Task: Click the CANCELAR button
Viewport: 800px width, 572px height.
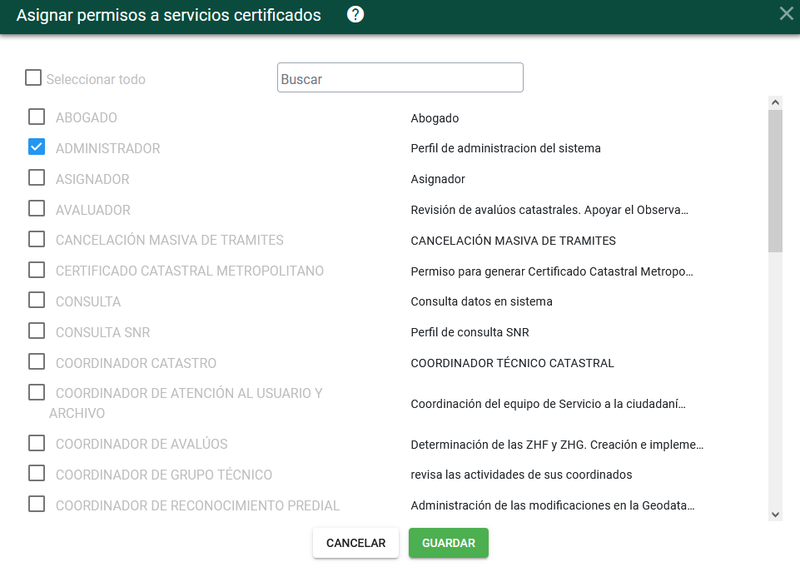Action: [x=355, y=543]
